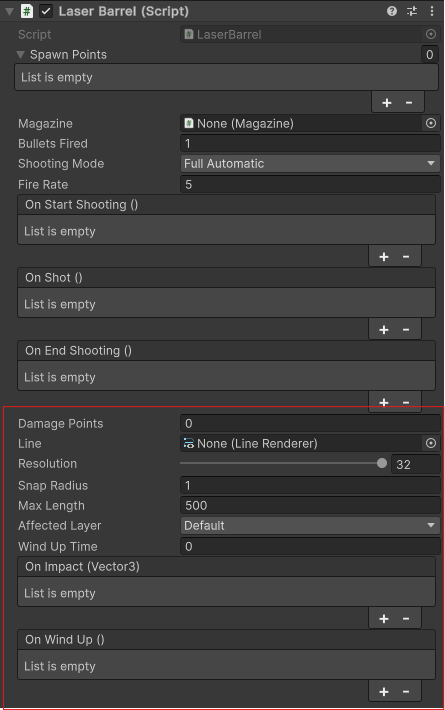
Task: Collapse the Spawn Points list
Action: (x=20, y=55)
